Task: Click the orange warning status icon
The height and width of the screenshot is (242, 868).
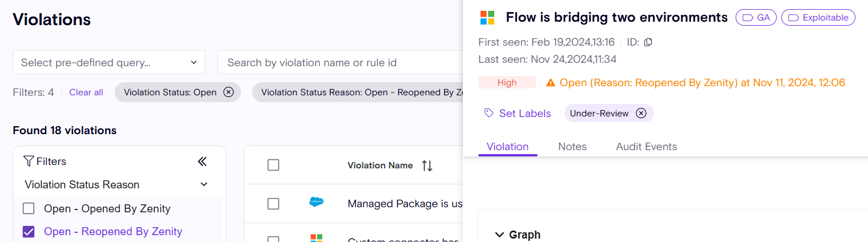Action: coord(550,83)
